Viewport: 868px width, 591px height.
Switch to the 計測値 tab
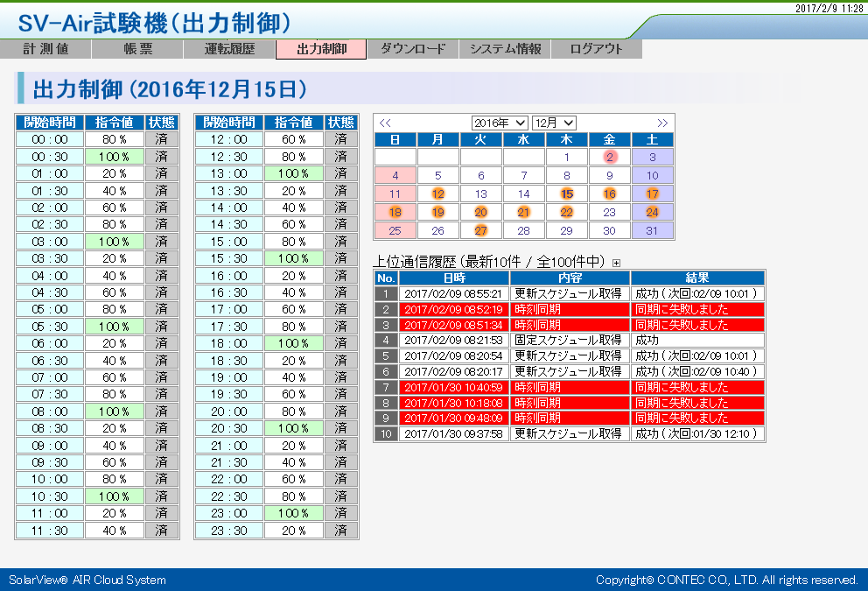[x=45, y=49]
